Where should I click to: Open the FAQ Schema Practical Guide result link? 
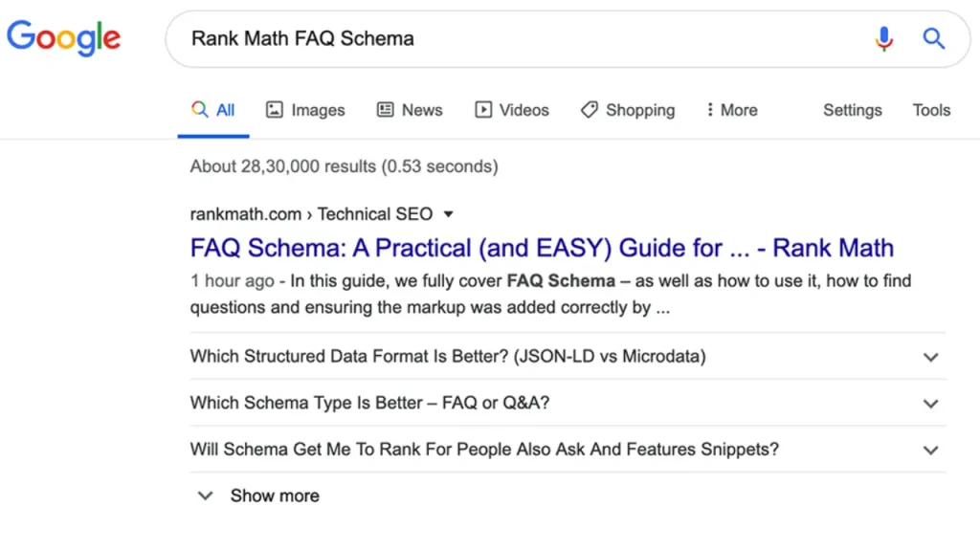(x=541, y=247)
